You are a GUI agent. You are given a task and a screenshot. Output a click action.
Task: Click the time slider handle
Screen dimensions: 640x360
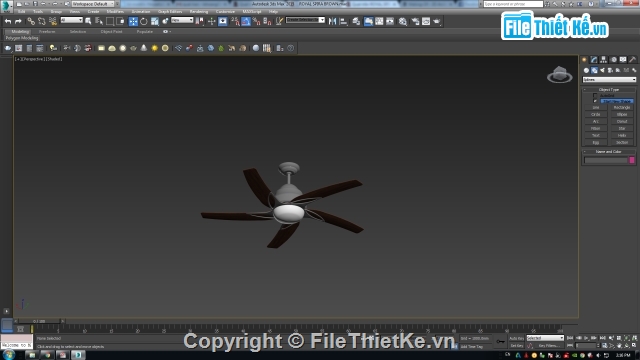[39, 321]
